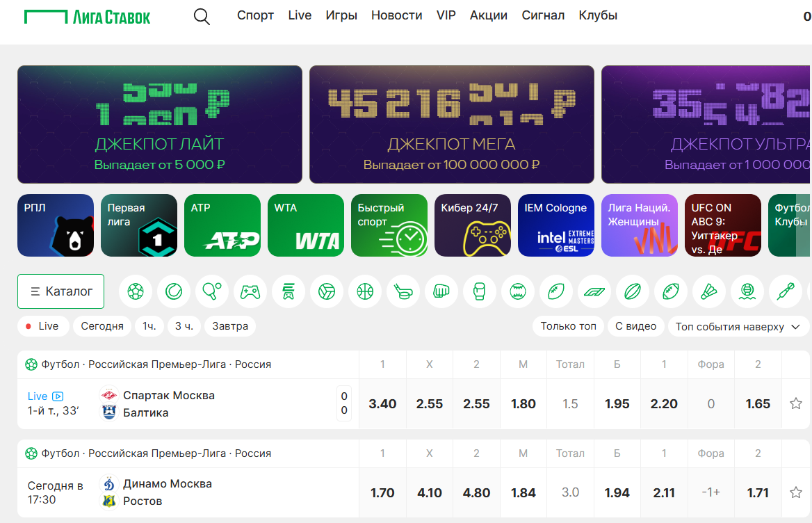
Task: Open the Каталог menu
Action: click(x=61, y=291)
